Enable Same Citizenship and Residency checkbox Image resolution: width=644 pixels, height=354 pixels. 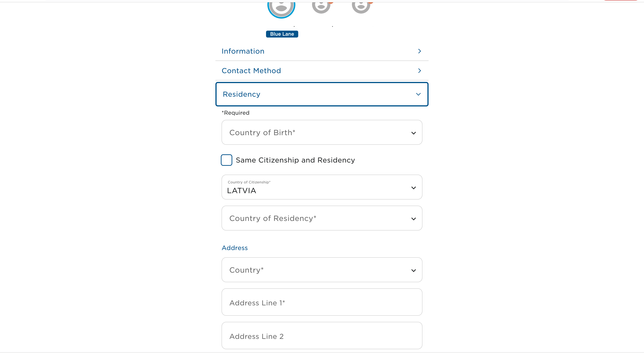coord(226,160)
